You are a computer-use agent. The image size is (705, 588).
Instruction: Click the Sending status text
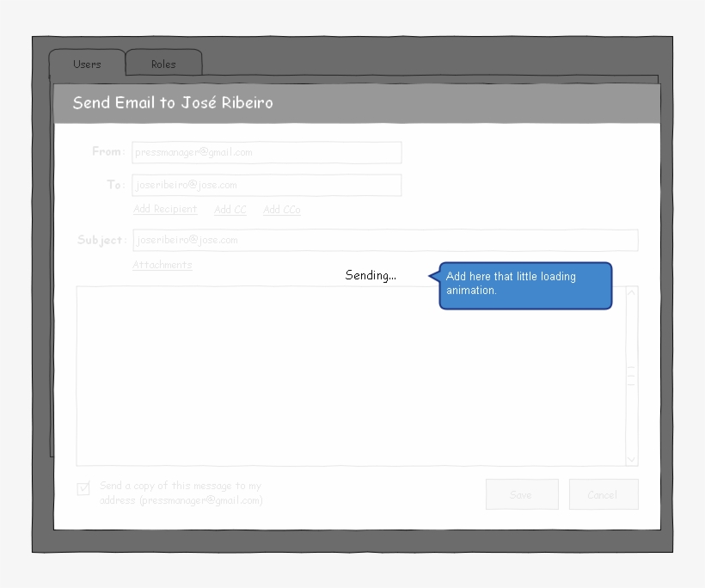370,275
